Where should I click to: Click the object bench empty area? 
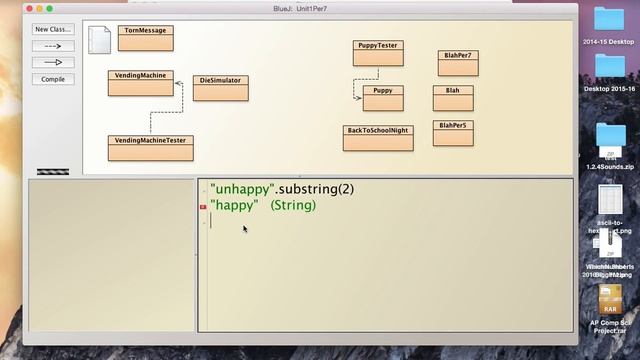tap(111, 256)
